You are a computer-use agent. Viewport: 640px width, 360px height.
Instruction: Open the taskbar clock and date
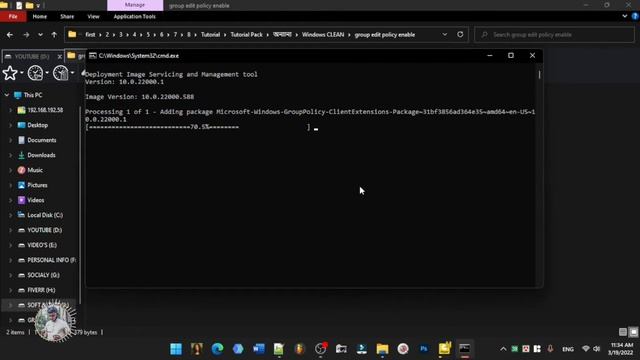622,349
